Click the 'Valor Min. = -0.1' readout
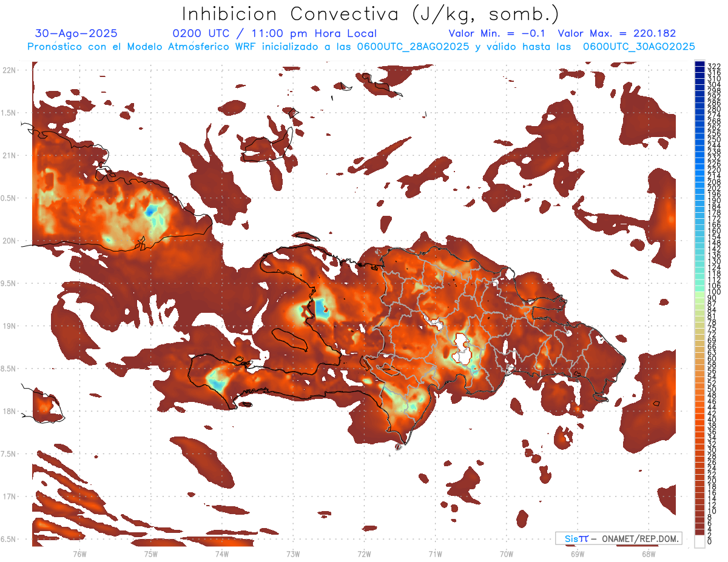The height and width of the screenshot is (562, 728). (x=498, y=33)
